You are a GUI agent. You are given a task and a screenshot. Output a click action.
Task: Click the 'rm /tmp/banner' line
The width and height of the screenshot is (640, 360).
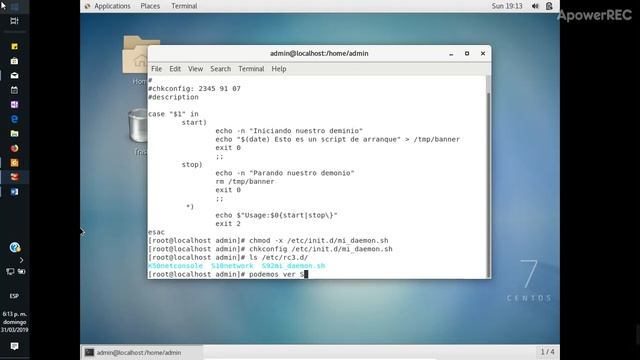[x=245, y=182]
